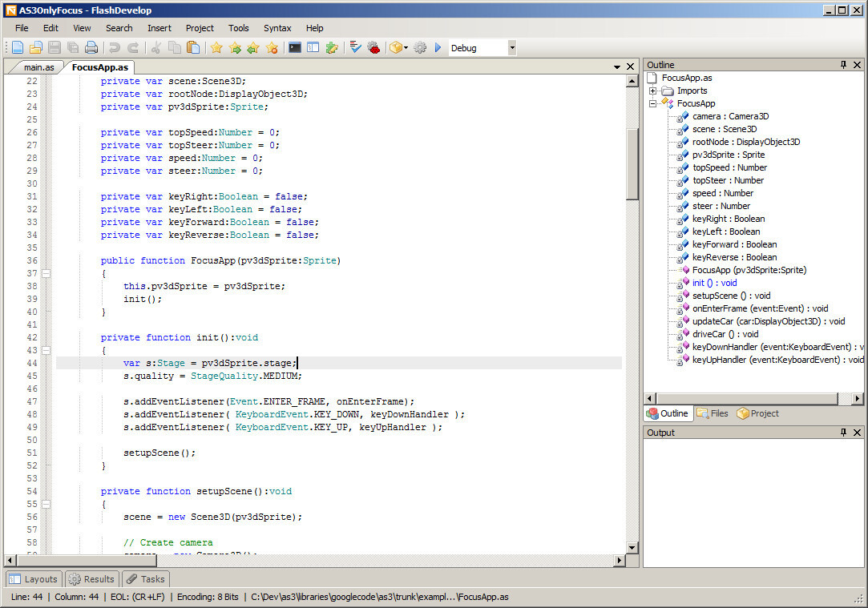Screen dimensions: 868x608
Task: Expand the Imports folder in Outline
Action: click(652, 91)
